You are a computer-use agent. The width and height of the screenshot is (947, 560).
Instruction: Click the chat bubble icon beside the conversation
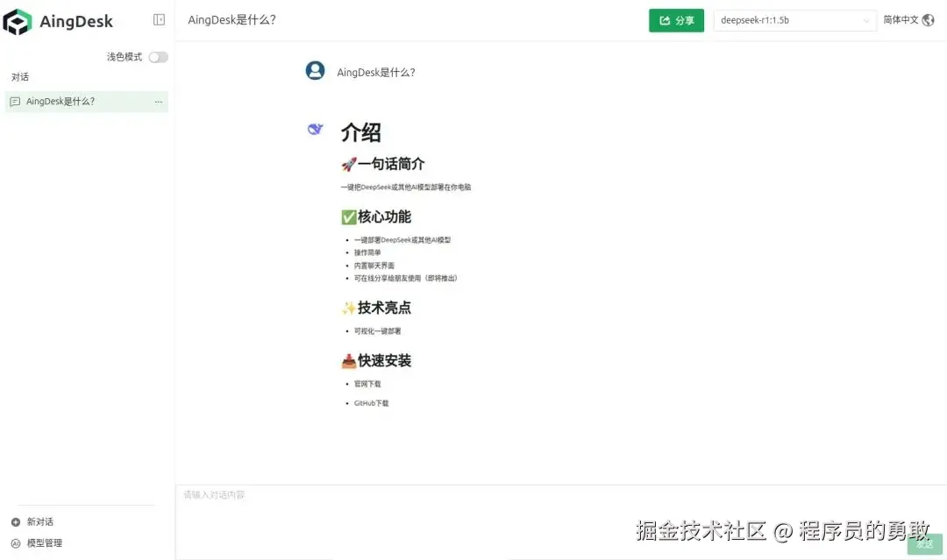click(15, 102)
